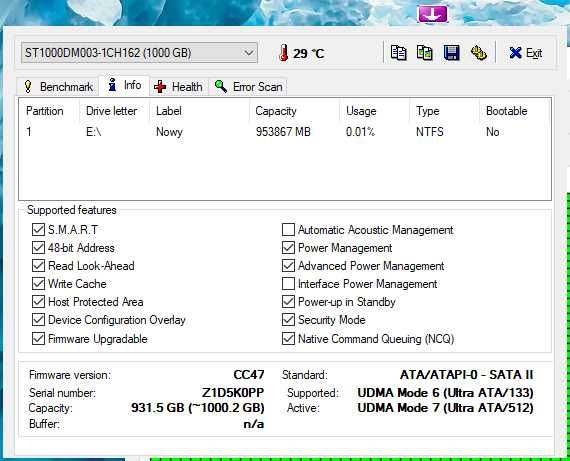Toggle the S.M.A.R.T checkbox
Viewport: 570px width, 461px height.
(x=38, y=230)
